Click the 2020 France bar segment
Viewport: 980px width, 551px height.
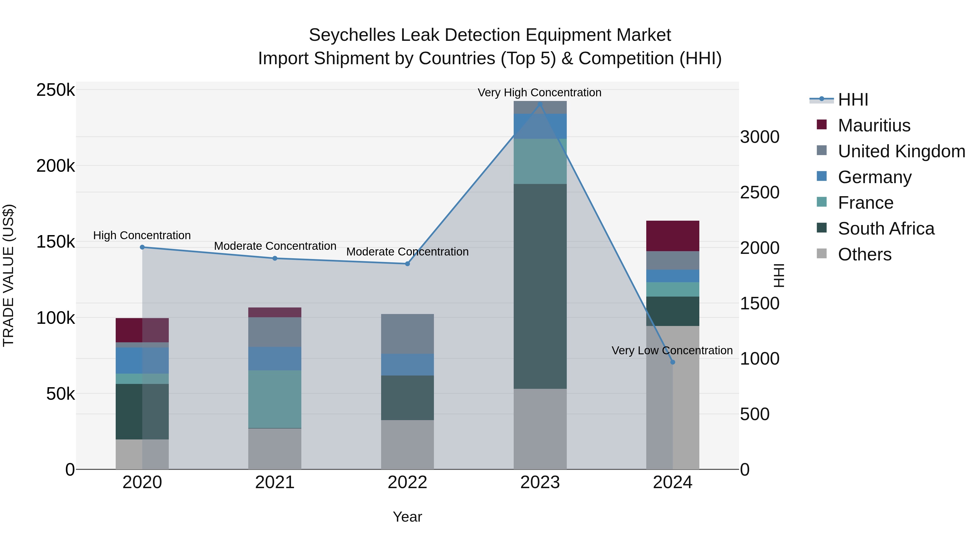coord(142,379)
